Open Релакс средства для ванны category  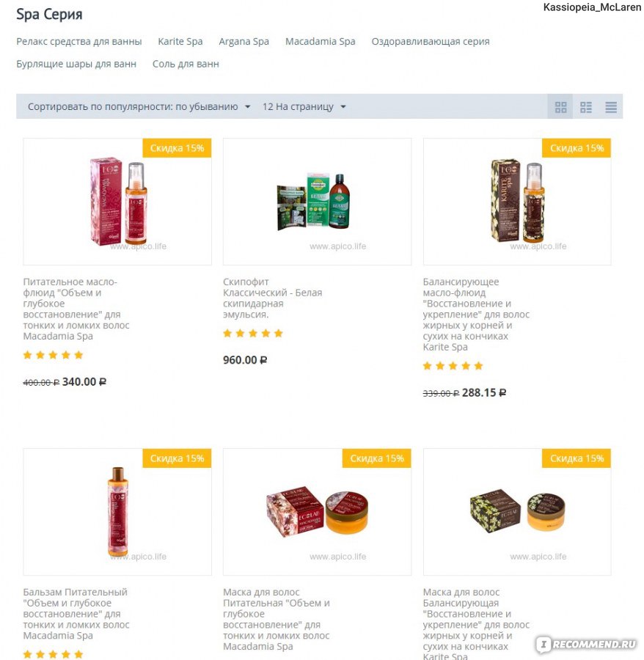(79, 42)
